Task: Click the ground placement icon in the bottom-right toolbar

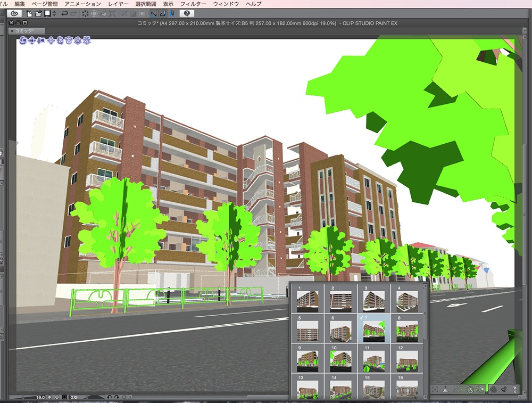Action: click(446, 389)
